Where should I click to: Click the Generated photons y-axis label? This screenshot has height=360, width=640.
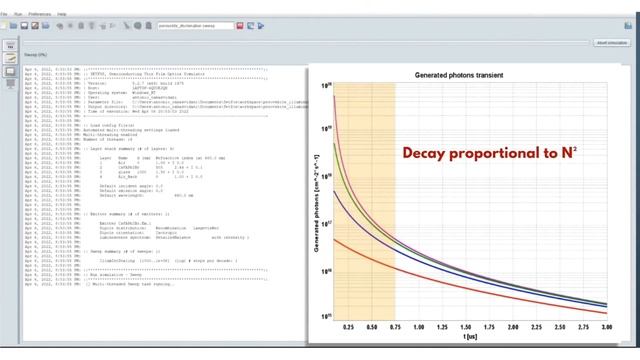(x=316, y=203)
